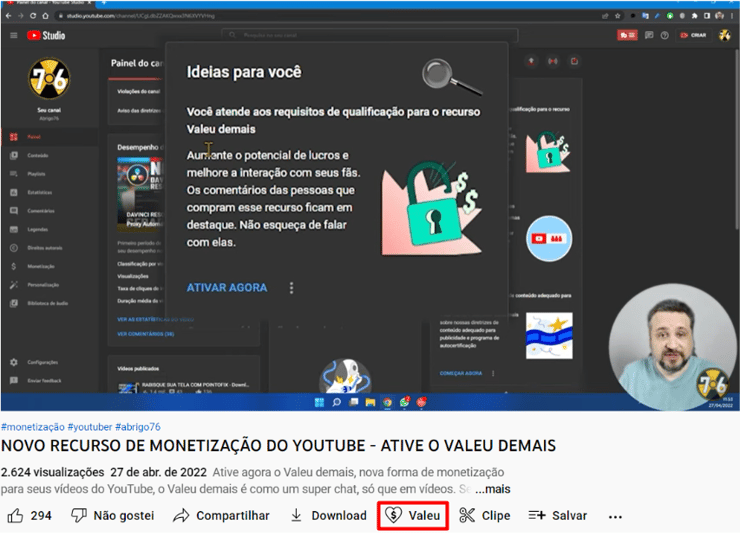740x537 pixels.
Task: Open the account avatar in Studio top bar
Action: (x=724, y=35)
